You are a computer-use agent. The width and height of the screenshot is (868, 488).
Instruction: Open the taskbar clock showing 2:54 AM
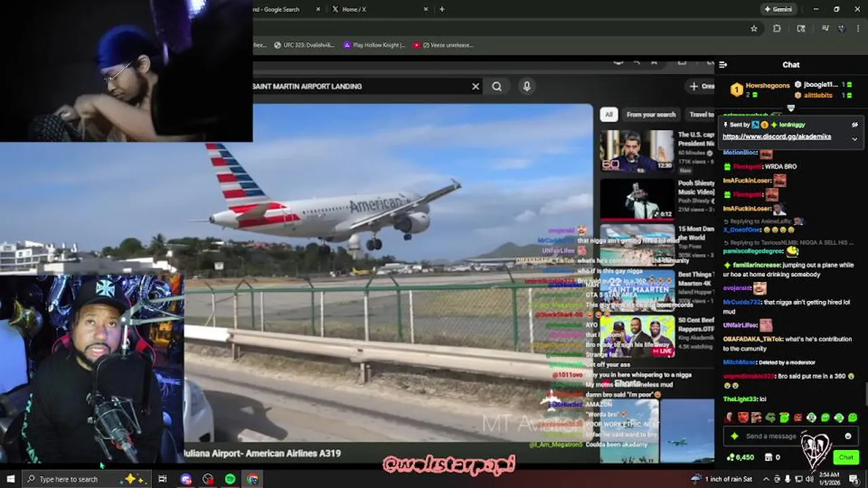(829, 479)
